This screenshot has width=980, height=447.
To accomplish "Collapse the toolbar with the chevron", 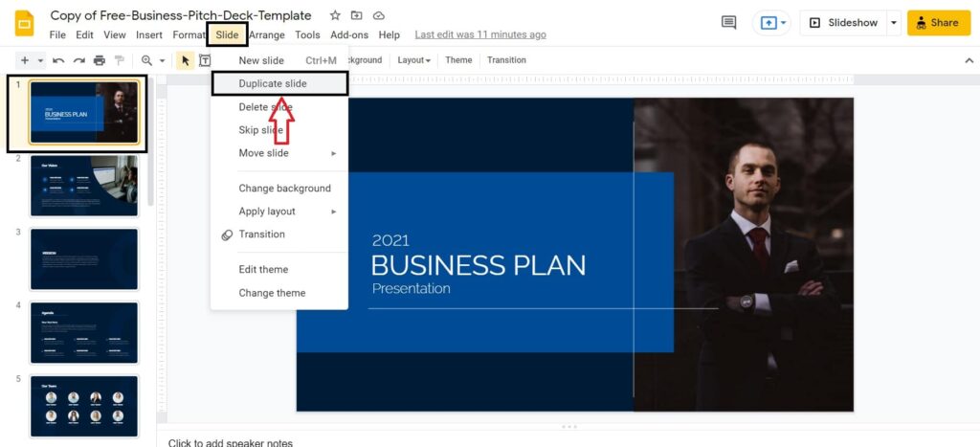I will point(969,60).
